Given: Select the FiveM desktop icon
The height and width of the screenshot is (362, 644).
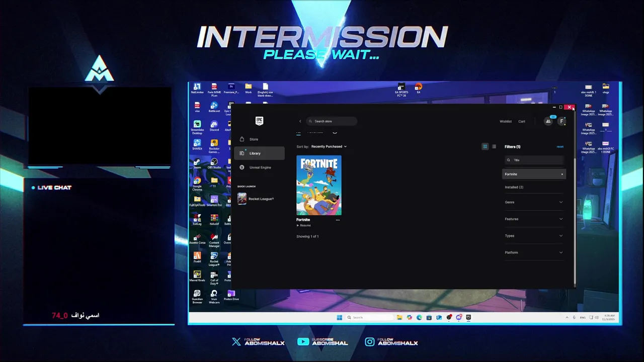Looking at the screenshot, I should pos(197,257).
